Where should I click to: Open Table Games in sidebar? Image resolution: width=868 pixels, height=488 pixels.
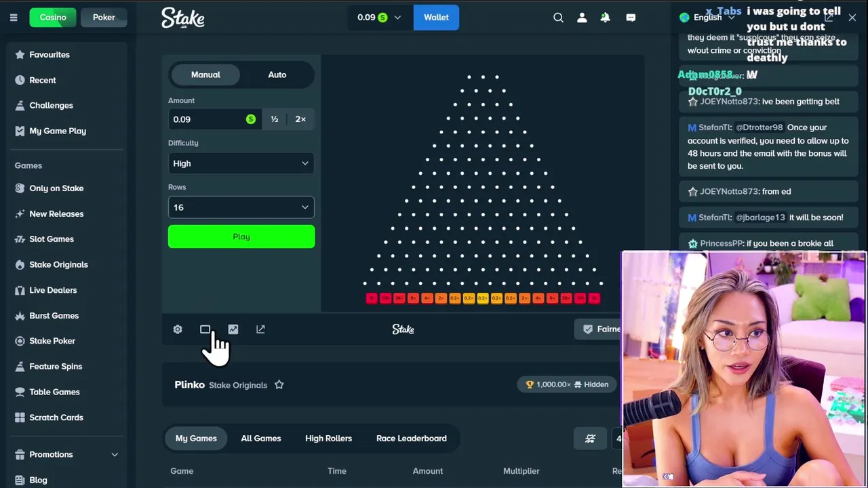pyautogui.click(x=54, y=392)
